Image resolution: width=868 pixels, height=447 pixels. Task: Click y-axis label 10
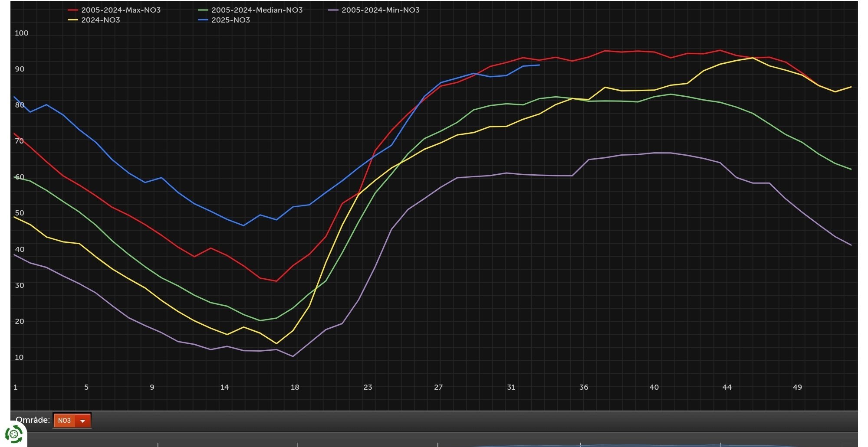[x=19, y=357]
